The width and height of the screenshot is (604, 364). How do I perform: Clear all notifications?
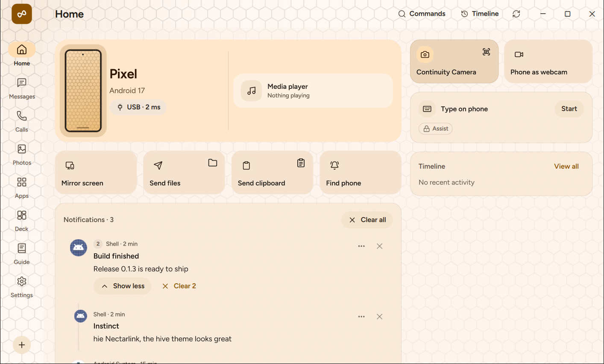(367, 220)
